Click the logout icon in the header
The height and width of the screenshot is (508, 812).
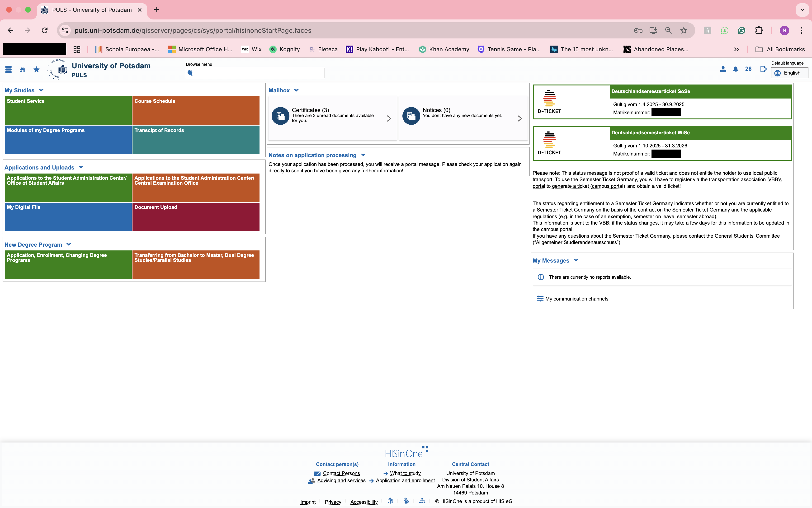pos(763,69)
